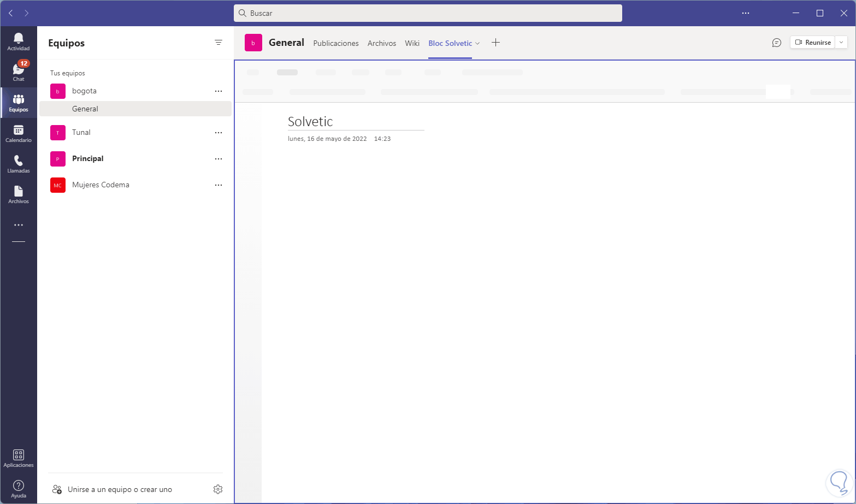Open the Principal team
The height and width of the screenshot is (504, 856).
(88, 159)
